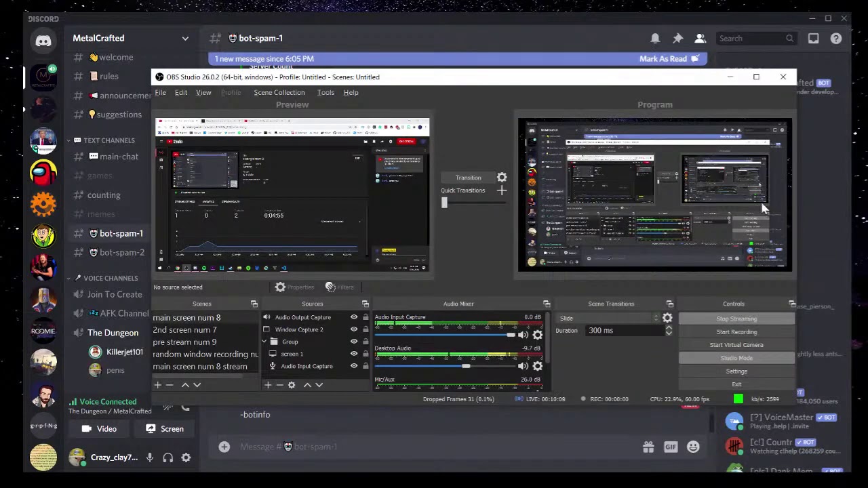
Task: Open OBS Tools menu
Action: (x=325, y=93)
